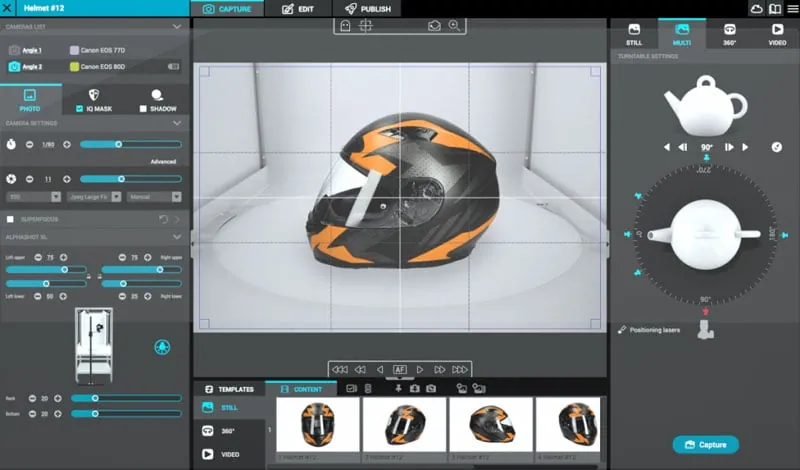Select the first helmet thumbnail
800x470 pixels.
(318, 424)
